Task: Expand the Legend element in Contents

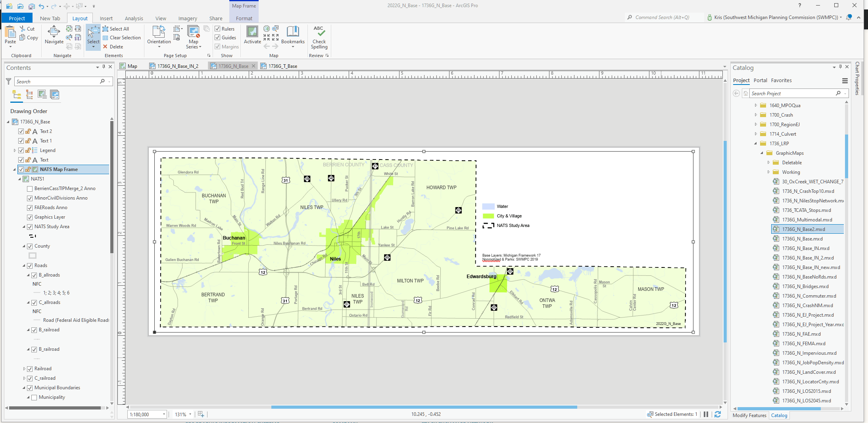Action: coord(15,150)
